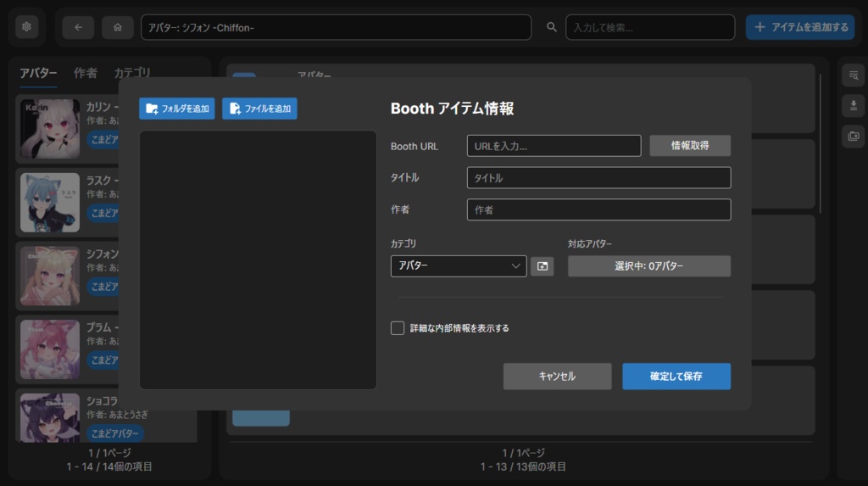Click the folder icon in right sidebar
This screenshot has height=486, width=868.
pyautogui.click(x=853, y=136)
